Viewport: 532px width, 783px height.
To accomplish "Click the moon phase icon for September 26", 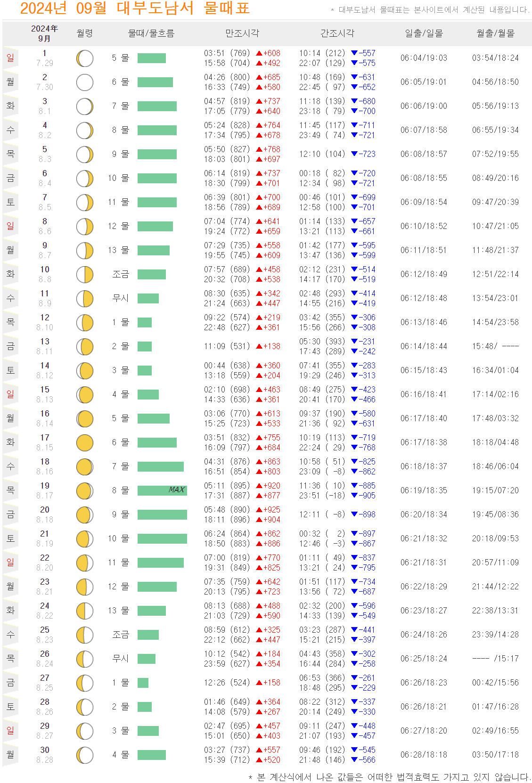I will 85,659.
